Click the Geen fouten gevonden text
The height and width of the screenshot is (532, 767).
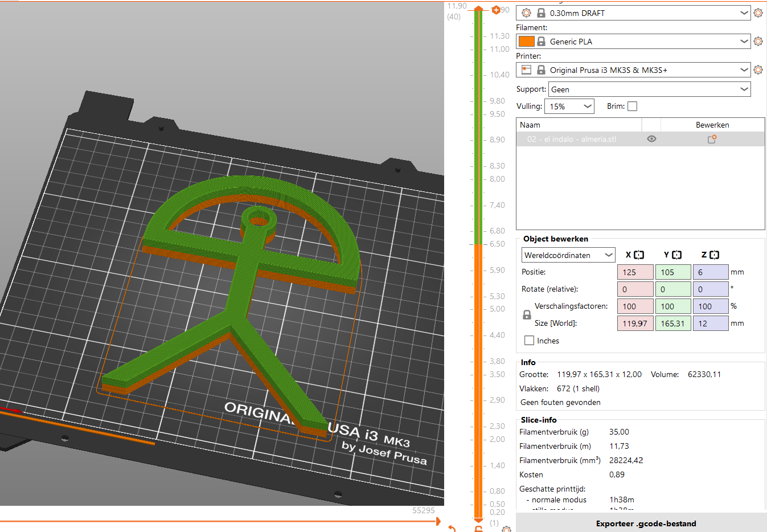pyautogui.click(x=560, y=402)
